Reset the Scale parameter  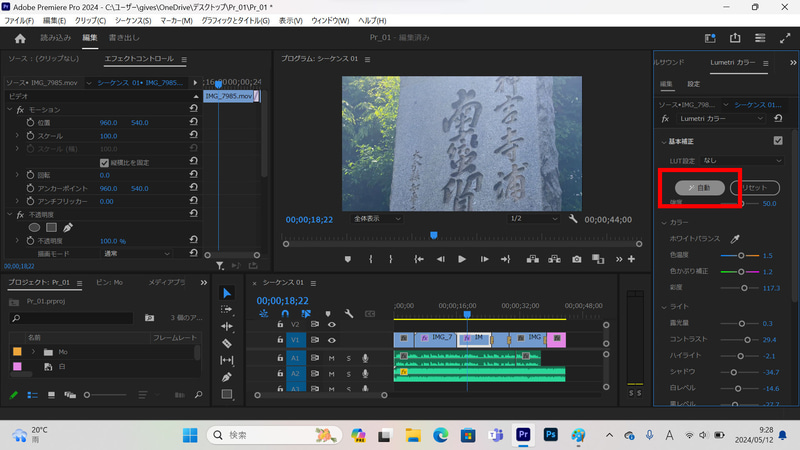(x=193, y=135)
